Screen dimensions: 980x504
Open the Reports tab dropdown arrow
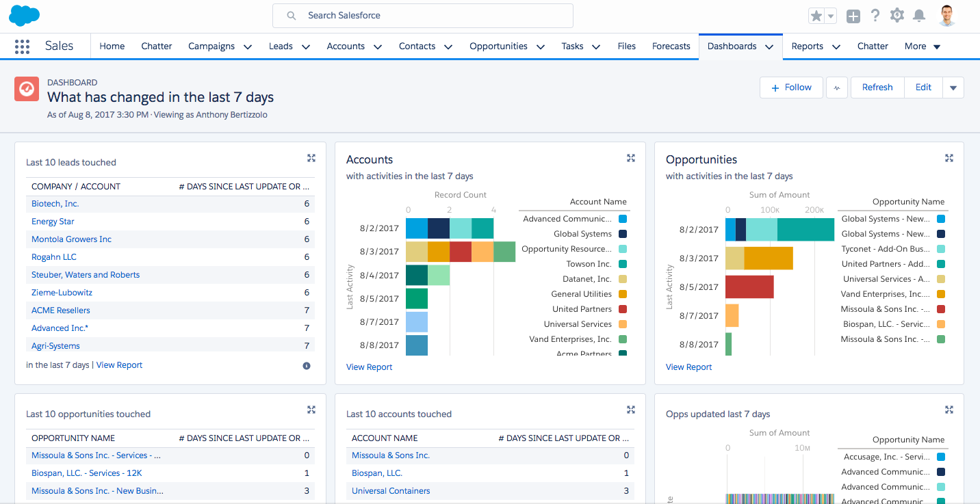[x=836, y=47]
